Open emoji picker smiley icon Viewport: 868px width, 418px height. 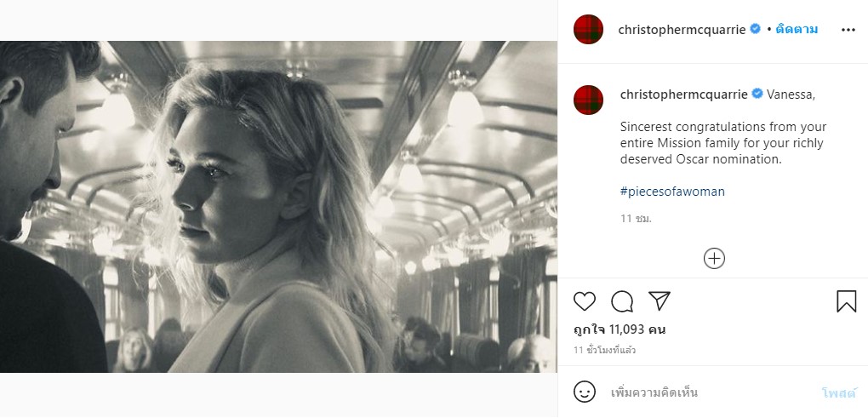coord(585,392)
